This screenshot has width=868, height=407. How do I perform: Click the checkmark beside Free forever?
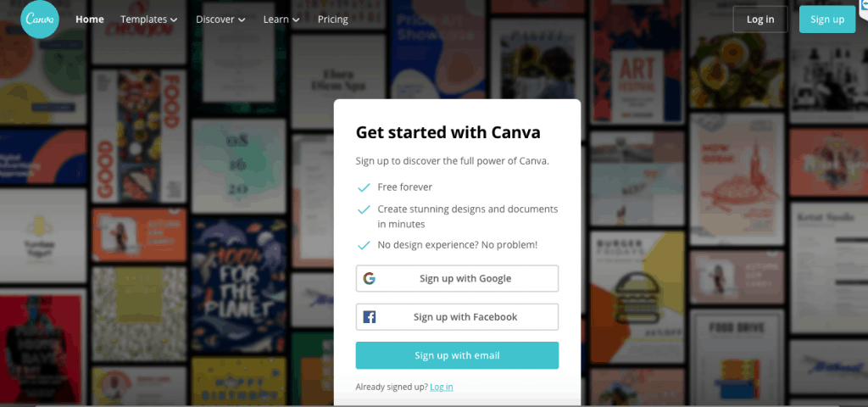click(x=364, y=187)
